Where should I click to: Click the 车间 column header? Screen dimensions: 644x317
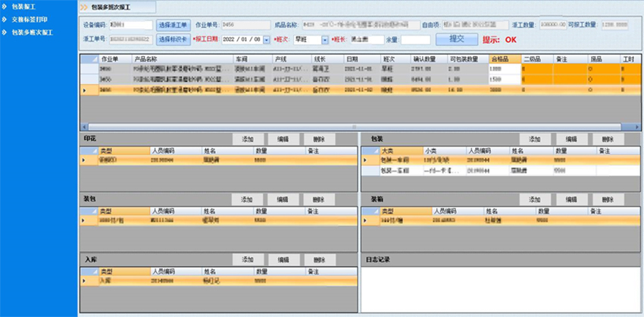(x=252, y=59)
